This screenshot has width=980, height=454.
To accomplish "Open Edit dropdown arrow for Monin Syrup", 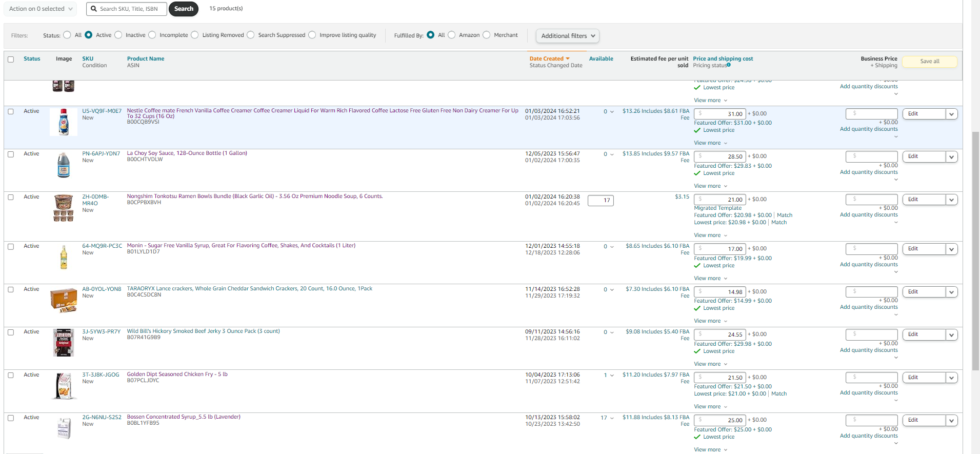I will click(952, 249).
